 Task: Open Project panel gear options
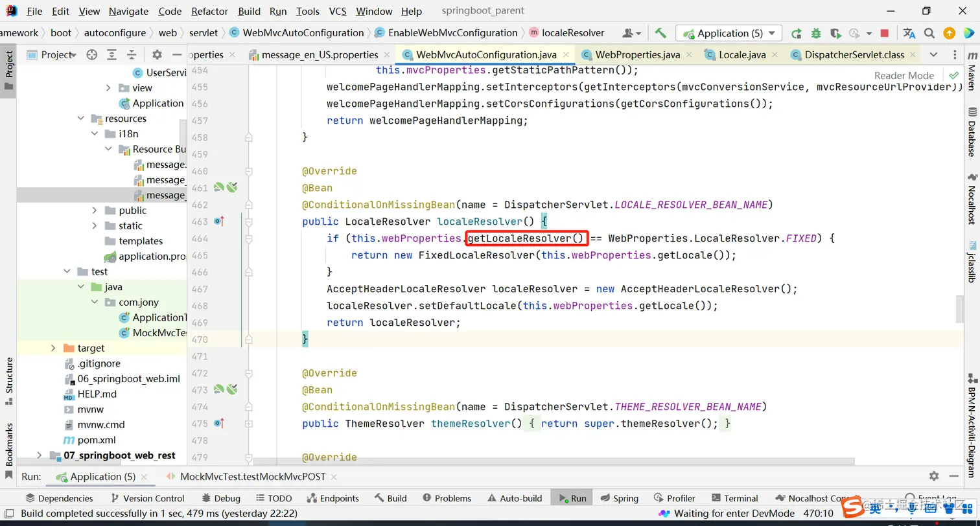[x=157, y=55]
